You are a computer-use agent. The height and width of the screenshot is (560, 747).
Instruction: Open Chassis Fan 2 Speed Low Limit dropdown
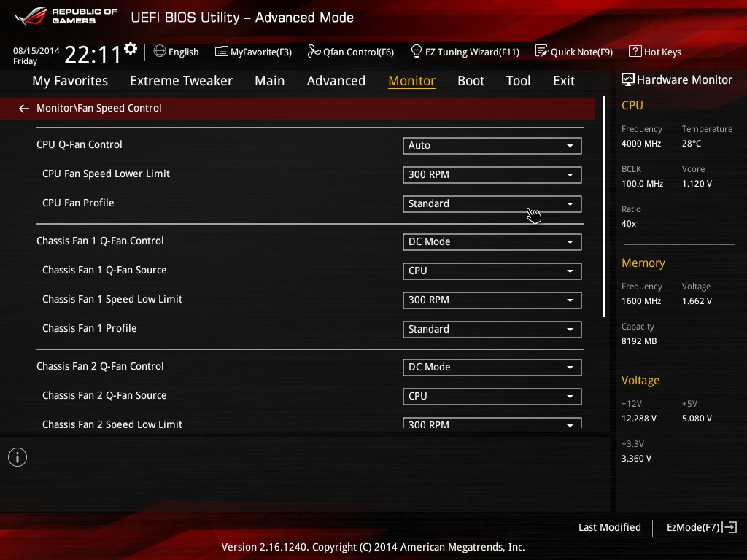(x=492, y=423)
